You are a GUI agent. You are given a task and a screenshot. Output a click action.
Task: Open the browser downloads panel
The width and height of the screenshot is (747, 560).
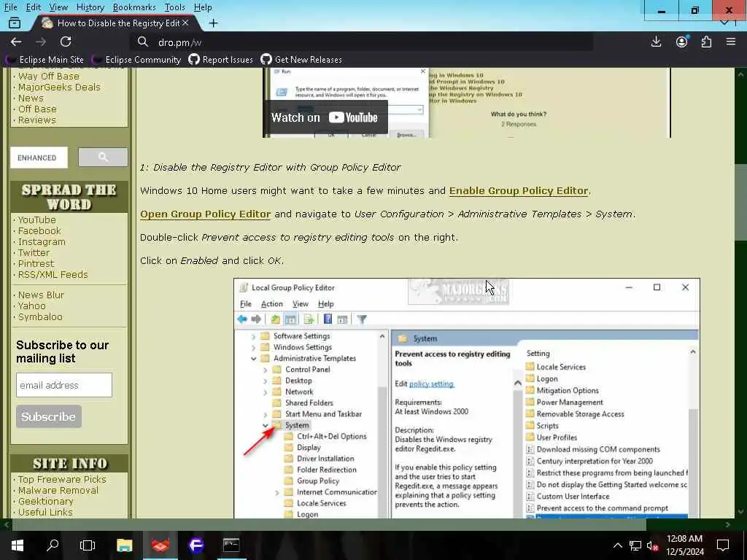(657, 42)
